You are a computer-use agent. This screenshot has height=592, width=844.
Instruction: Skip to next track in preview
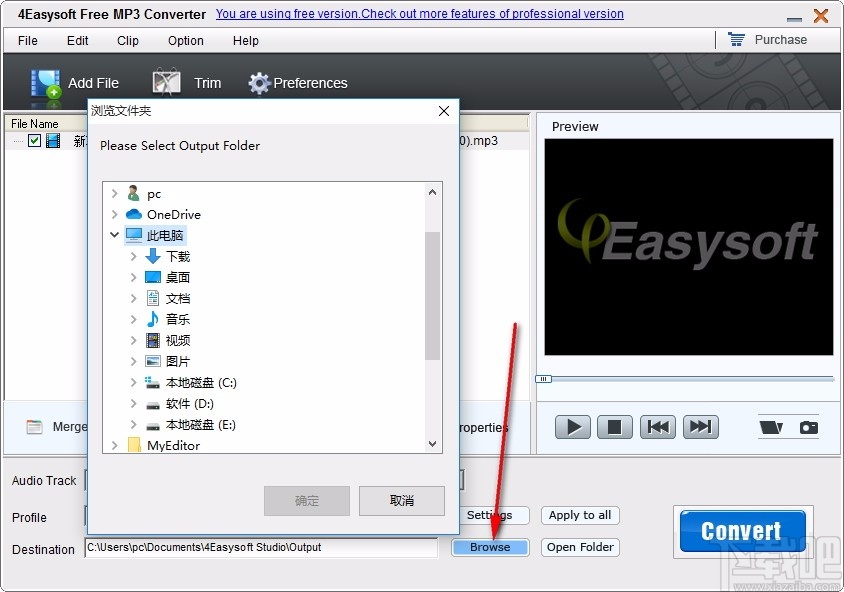[x=701, y=426]
